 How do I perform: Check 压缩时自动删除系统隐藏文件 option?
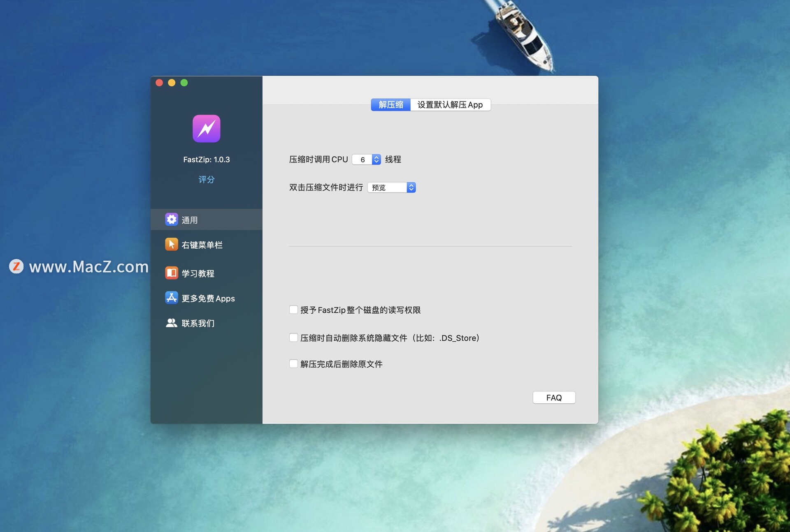tap(293, 338)
